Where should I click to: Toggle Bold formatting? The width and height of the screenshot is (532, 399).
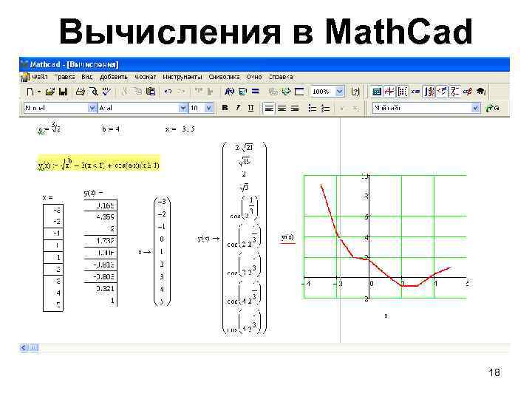pos(225,108)
